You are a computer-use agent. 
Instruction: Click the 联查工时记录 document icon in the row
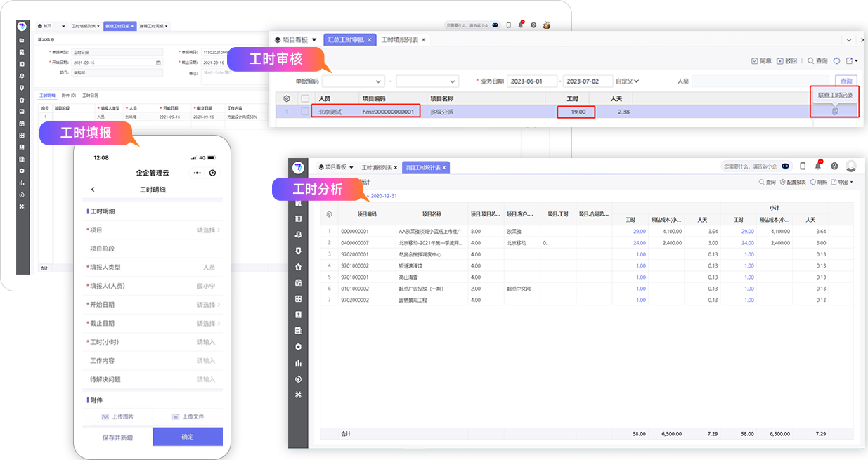point(835,112)
